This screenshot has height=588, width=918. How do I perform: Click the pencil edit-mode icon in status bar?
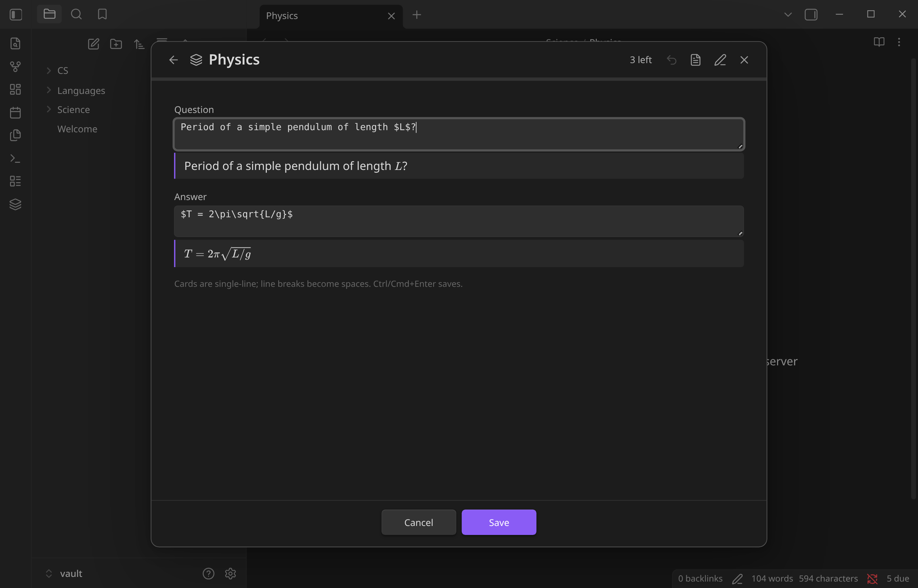(x=737, y=579)
